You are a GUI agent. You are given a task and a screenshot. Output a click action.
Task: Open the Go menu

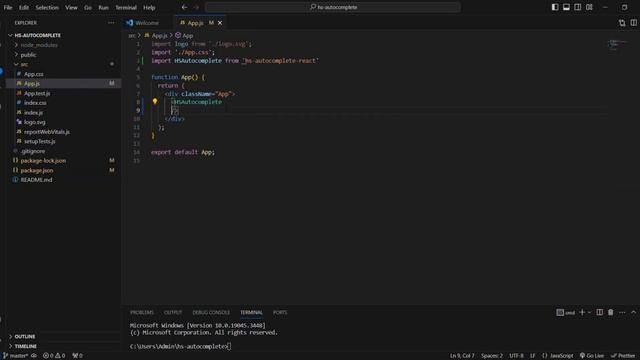[x=88, y=7]
